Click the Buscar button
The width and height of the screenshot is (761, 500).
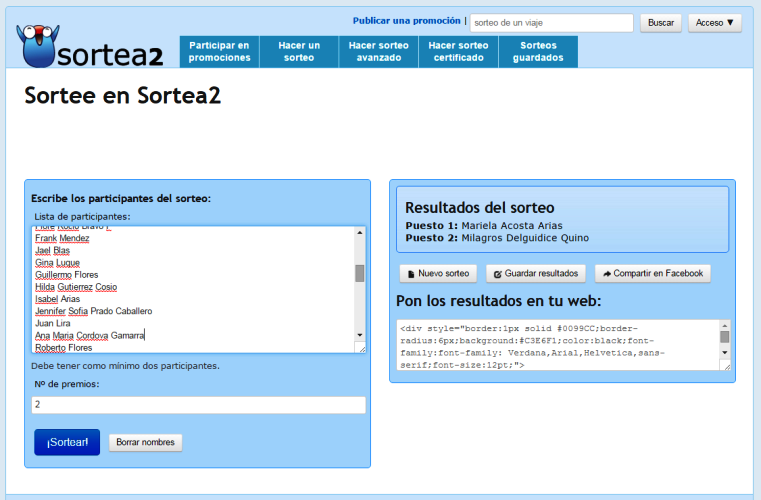[x=661, y=23]
